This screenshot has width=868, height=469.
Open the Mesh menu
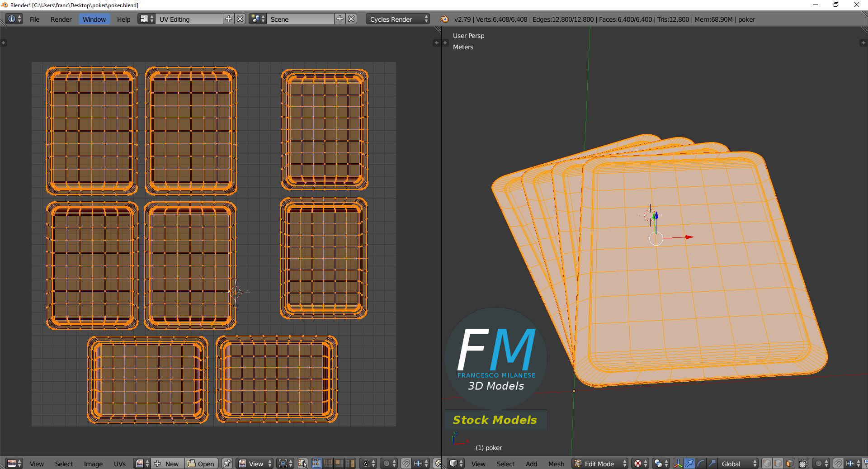click(x=556, y=464)
